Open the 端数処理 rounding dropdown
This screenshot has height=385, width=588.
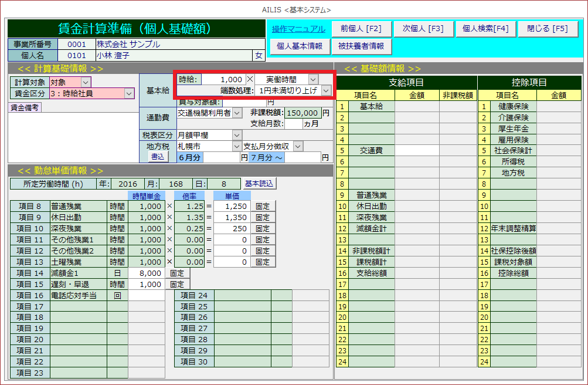pos(325,91)
